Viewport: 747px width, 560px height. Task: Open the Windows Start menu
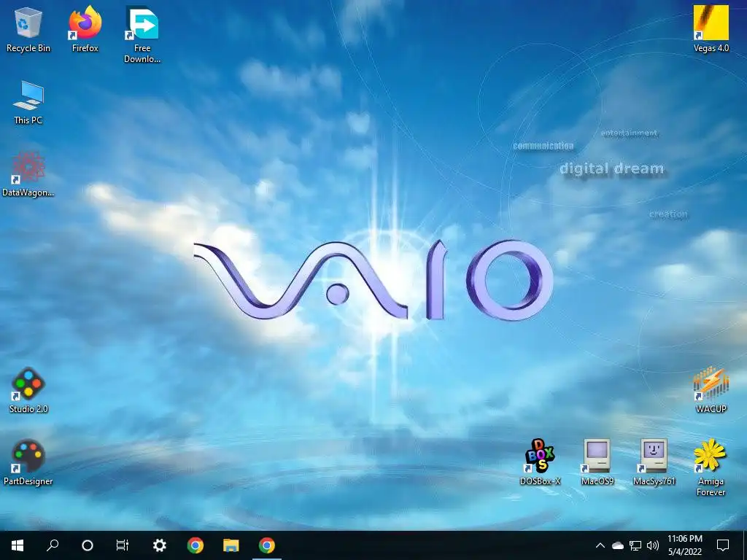[18, 545]
